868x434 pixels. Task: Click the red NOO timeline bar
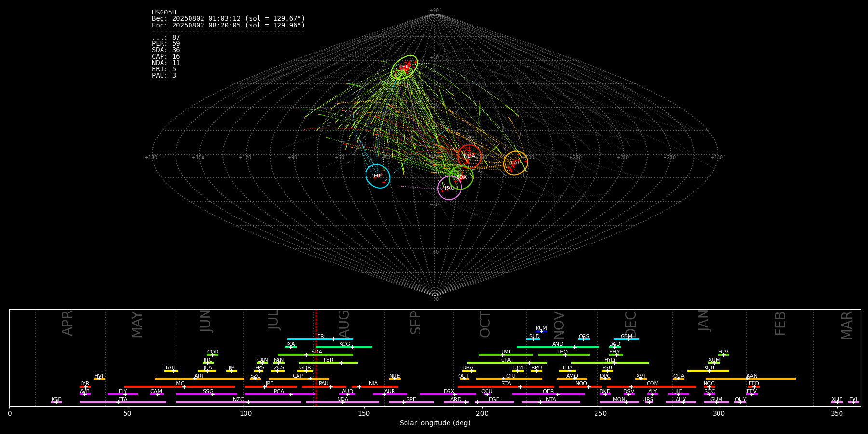[581, 387]
